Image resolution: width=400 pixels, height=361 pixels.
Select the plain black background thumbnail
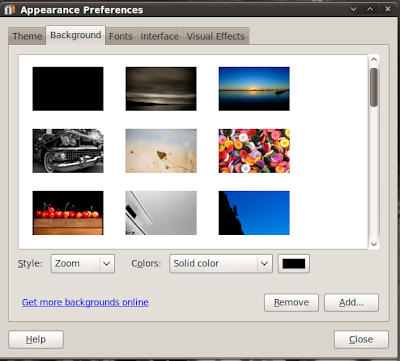pos(68,89)
